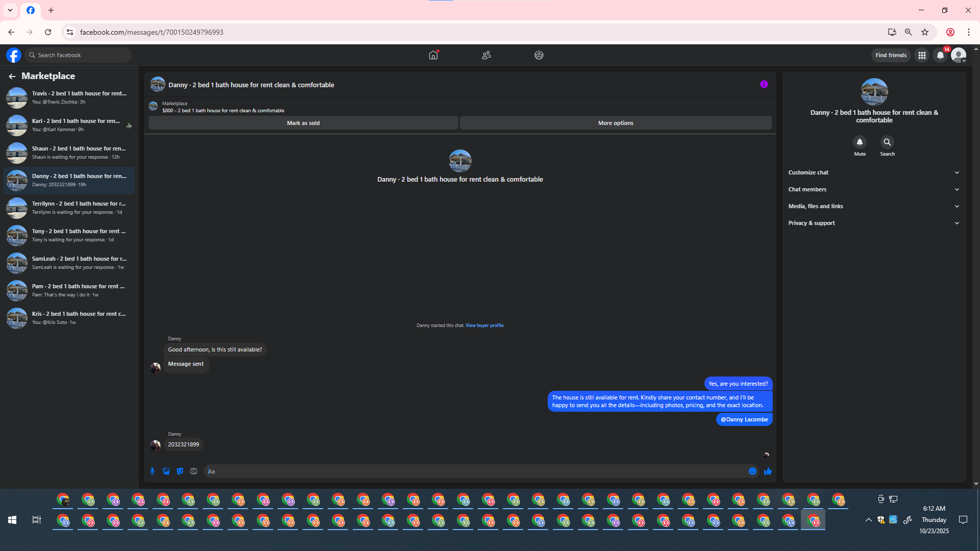Attach a photo using the image icon

click(x=166, y=471)
